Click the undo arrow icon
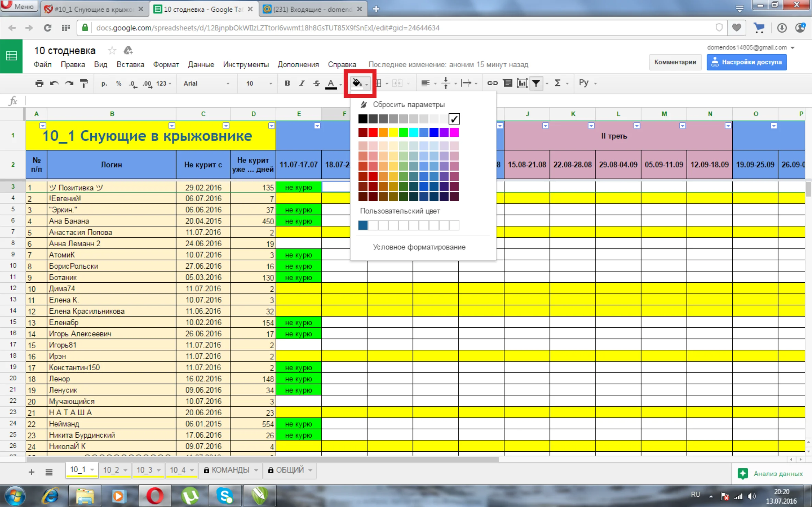Screen dimensions: 812x507 (54, 83)
